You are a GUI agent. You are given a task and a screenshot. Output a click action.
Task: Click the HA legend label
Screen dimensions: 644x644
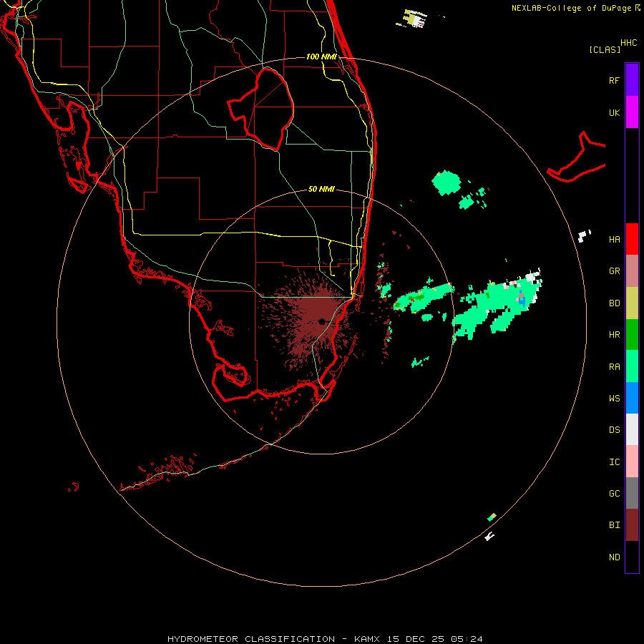614,239
